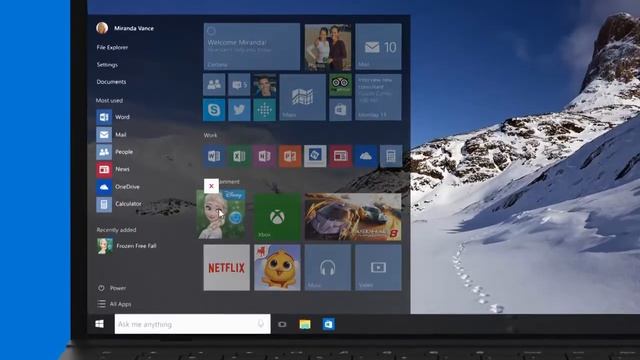
Task: Open the small People tile
Action: tap(214, 85)
